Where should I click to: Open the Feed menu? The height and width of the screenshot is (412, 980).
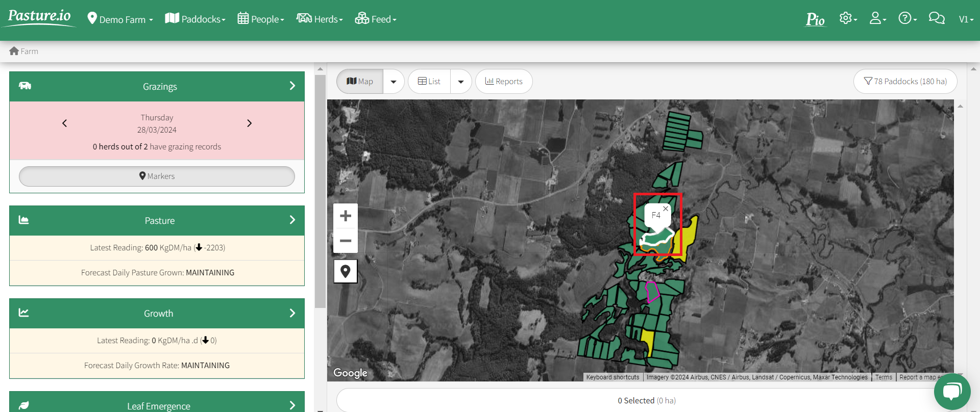click(x=376, y=19)
